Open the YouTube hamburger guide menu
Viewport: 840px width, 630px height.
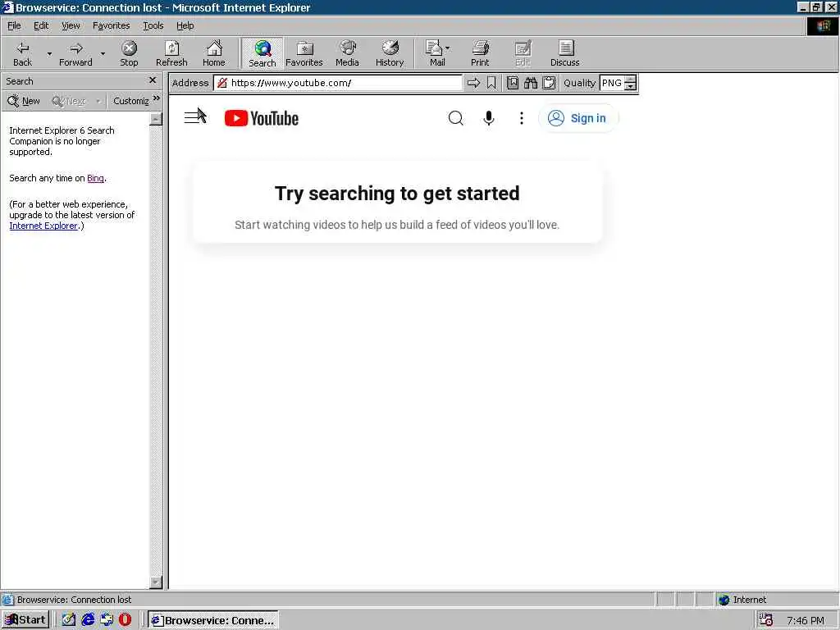[194, 117]
